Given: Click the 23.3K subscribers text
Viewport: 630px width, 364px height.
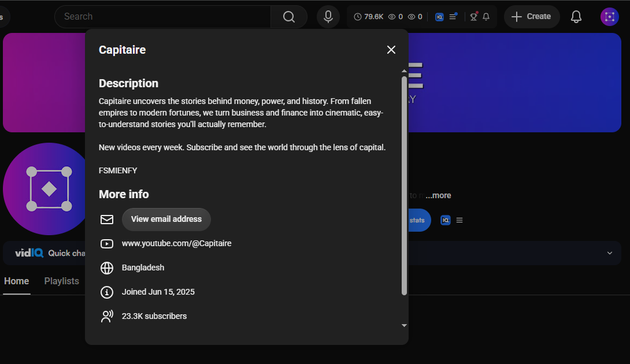Looking at the screenshot, I should (154, 316).
